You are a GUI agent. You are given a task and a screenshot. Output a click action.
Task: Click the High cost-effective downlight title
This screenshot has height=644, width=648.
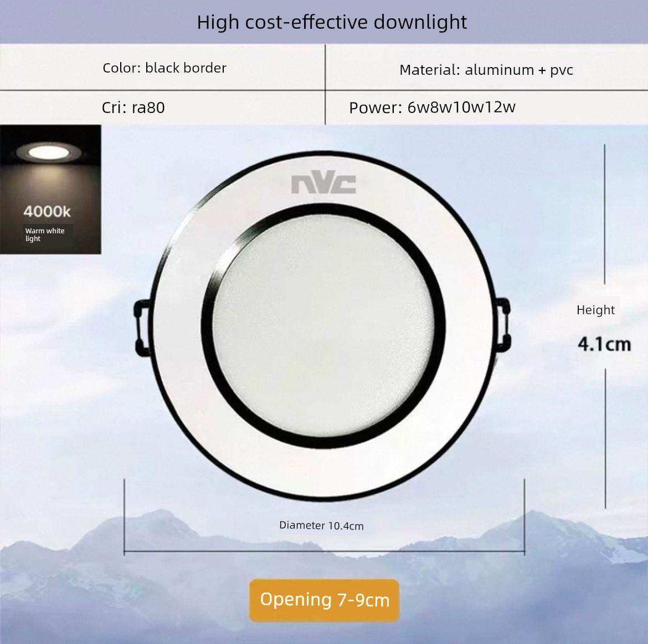pos(332,22)
